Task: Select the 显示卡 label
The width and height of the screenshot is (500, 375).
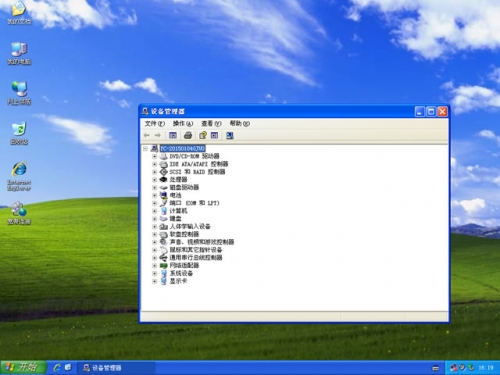Action: [178, 281]
